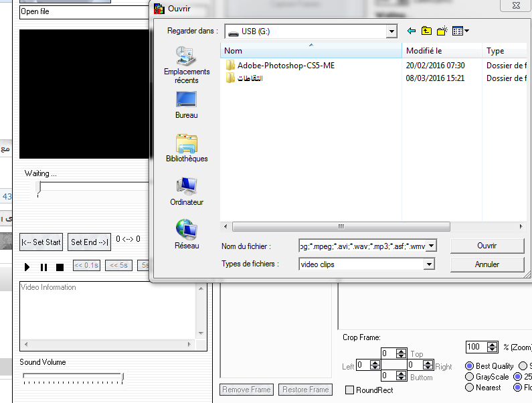532x403 pixels.
Task: Go to Ordinateur in the sidebar
Action: (187, 191)
